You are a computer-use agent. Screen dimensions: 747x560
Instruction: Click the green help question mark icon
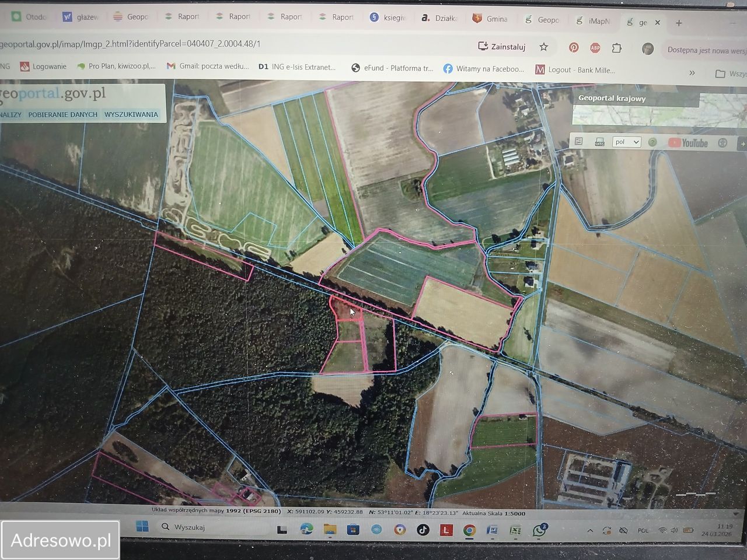[x=652, y=142]
